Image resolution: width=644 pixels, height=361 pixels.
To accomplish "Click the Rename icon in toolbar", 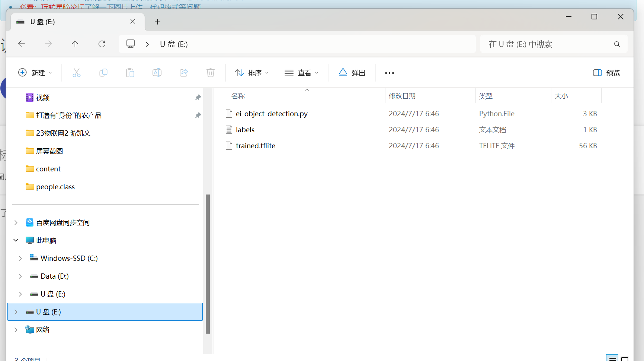I will coord(157,73).
